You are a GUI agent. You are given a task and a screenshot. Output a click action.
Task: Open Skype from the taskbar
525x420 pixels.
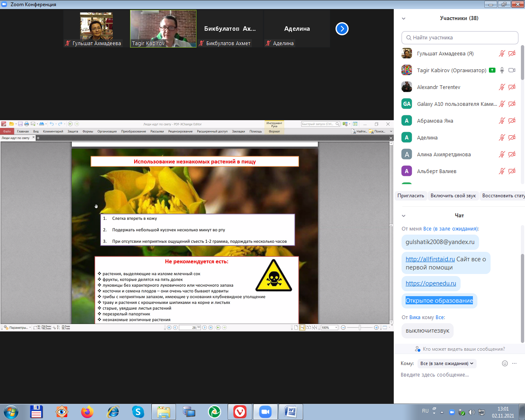pos(138,412)
